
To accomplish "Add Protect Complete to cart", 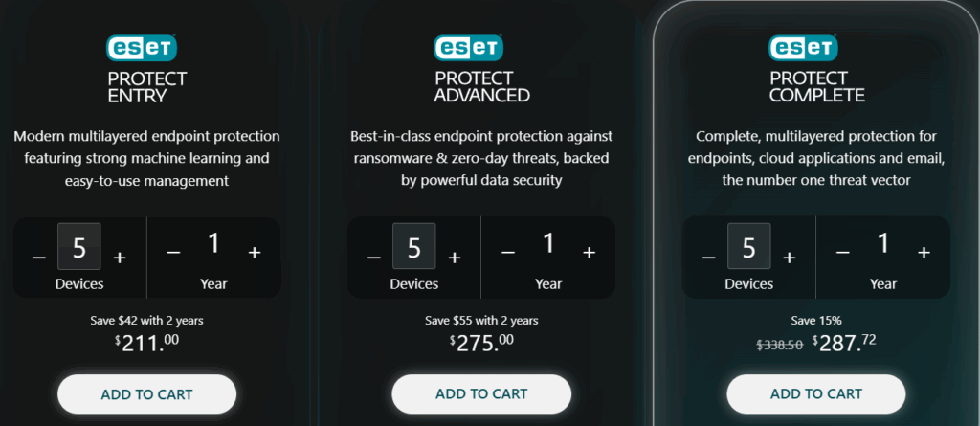I will pyautogui.click(x=816, y=393).
